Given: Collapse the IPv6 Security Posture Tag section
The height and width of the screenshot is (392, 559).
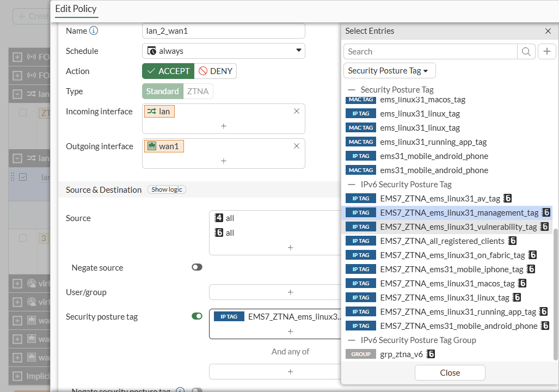Looking at the screenshot, I should tap(352, 185).
